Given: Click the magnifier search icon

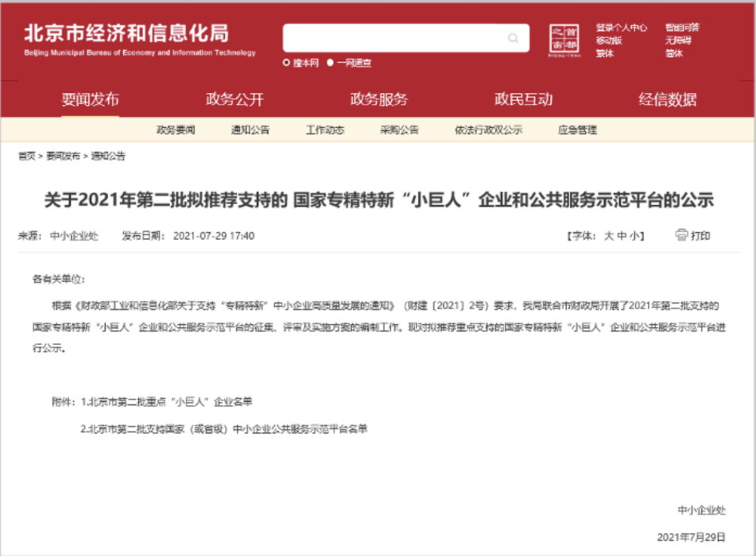Looking at the screenshot, I should tap(514, 38).
